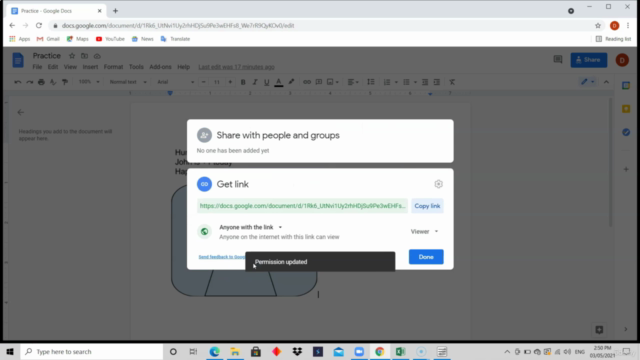The width and height of the screenshot is (640, 360).
Task: Open the Insert menu
Action: click(x=90, y=67)
